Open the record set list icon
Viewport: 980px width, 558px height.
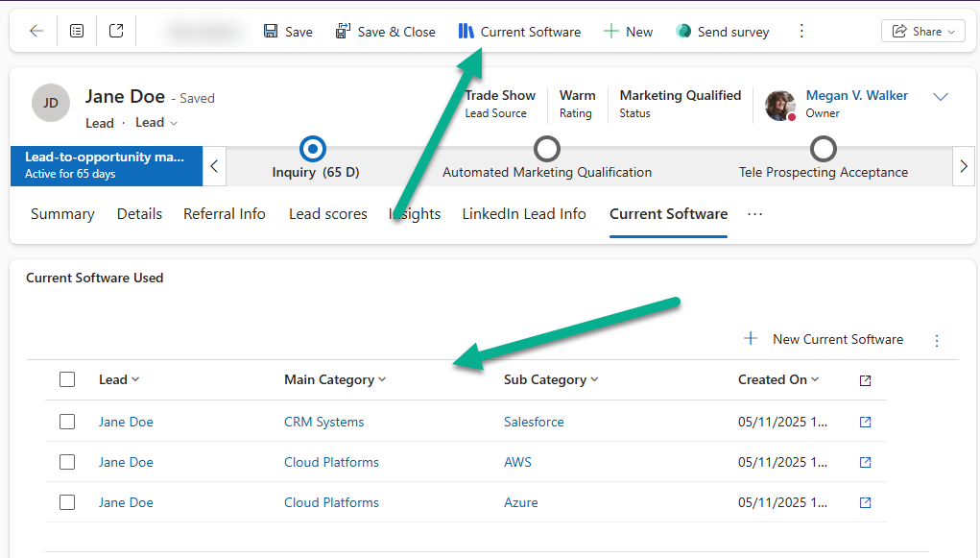(77, 31)
